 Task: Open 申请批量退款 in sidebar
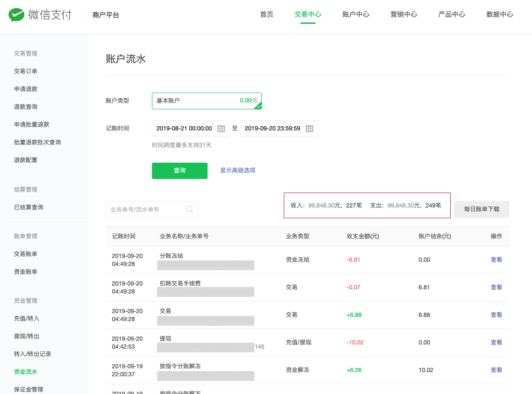(x=31, y=124)
